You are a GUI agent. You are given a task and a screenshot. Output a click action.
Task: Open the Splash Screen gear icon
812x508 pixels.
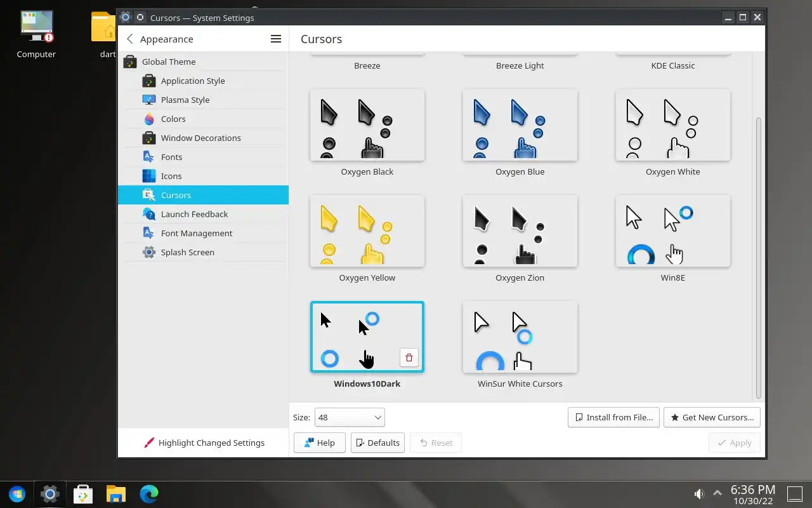(x=149, y=252)
